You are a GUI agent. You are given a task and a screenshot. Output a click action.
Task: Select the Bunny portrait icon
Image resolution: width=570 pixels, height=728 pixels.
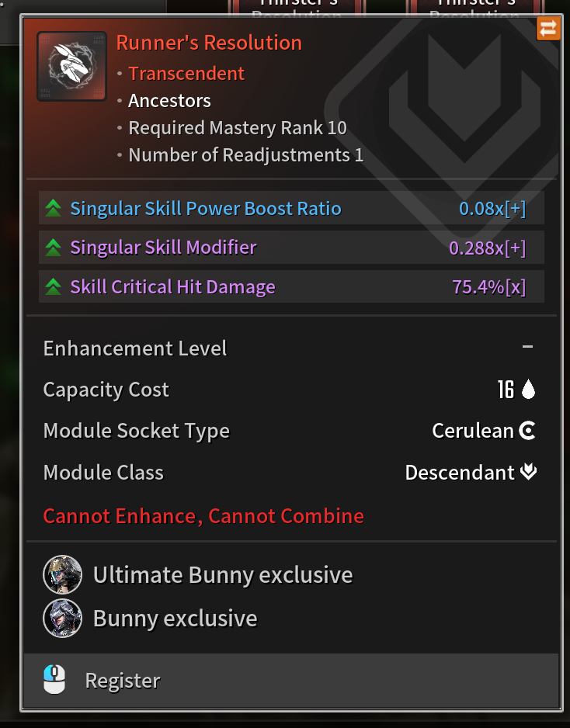63,619
